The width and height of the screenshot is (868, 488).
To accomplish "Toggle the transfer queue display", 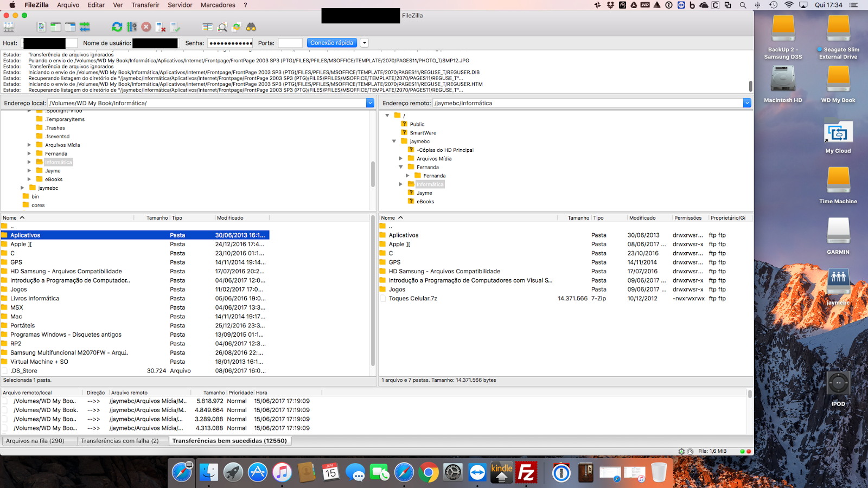I will [x=85, y=27].
